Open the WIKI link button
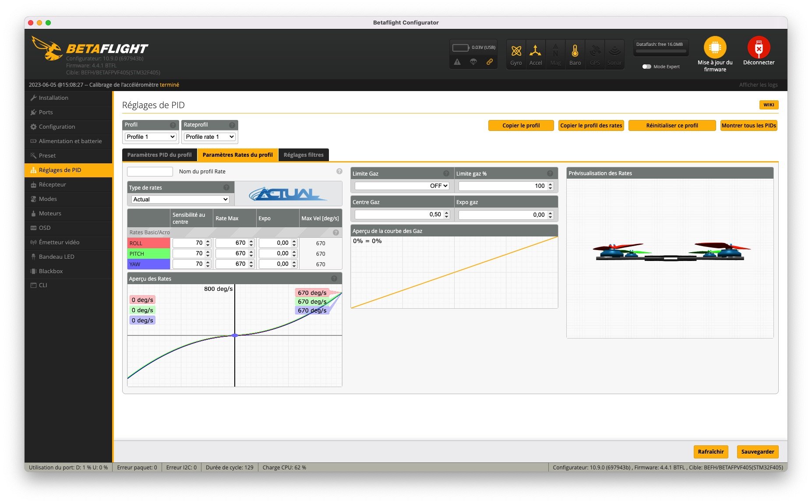Viewport: 812px width, 504px height. tap(769, 105)
